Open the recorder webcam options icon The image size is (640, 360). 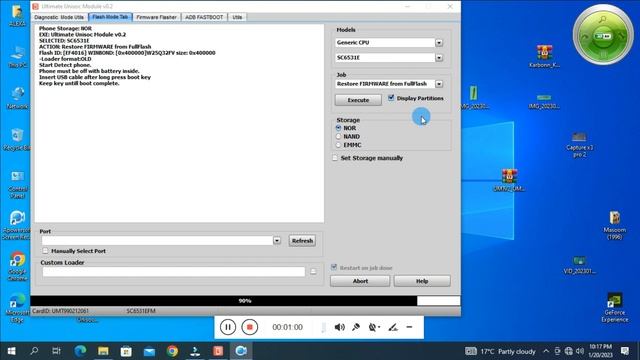(x=373, y=327)
